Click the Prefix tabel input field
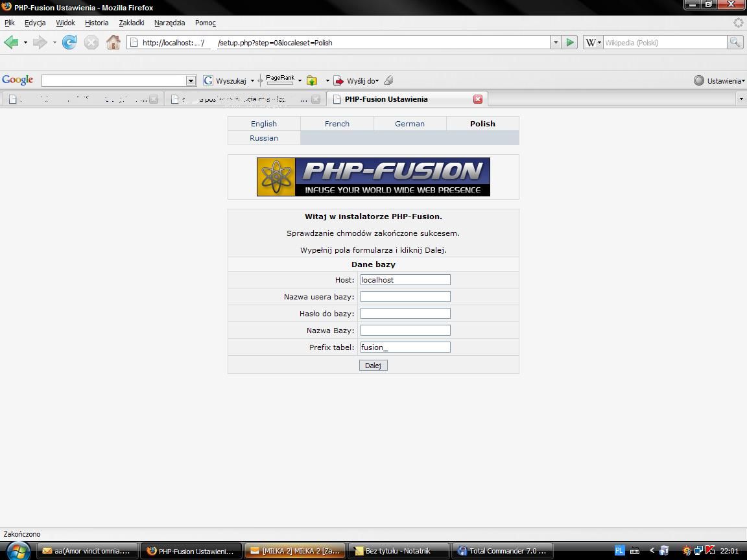747x560 pixels. (405, 347)
